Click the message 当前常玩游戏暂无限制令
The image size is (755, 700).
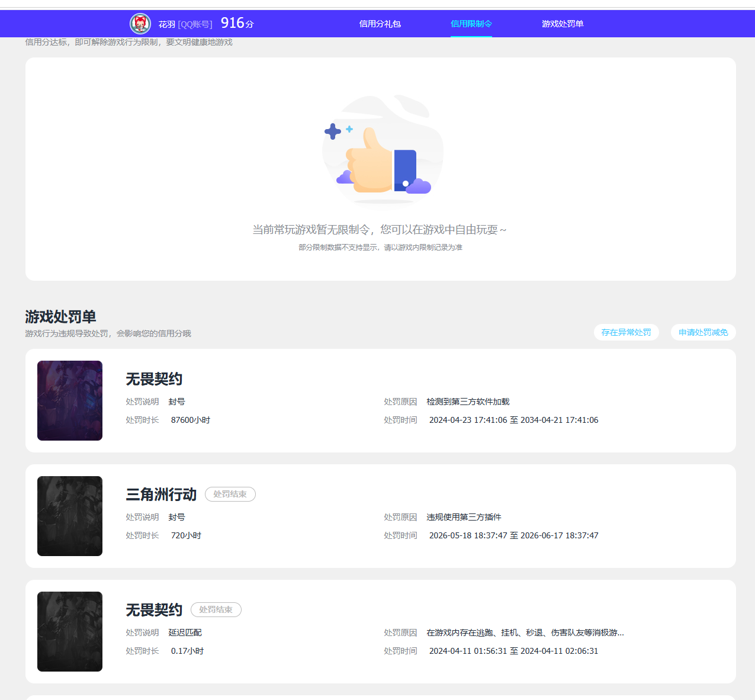(380, 230)
